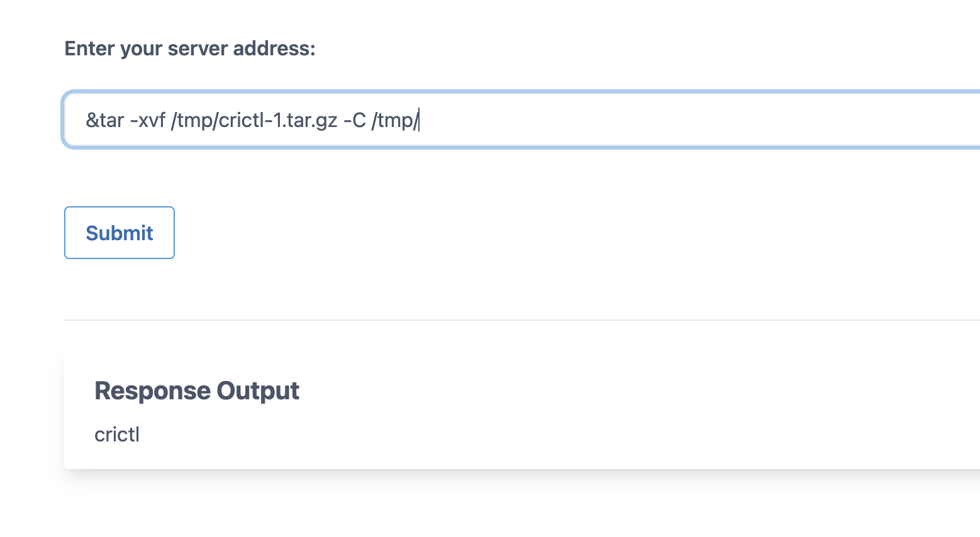Click the word "your" in the label
The image size is (980, 537).
[141, 48]
